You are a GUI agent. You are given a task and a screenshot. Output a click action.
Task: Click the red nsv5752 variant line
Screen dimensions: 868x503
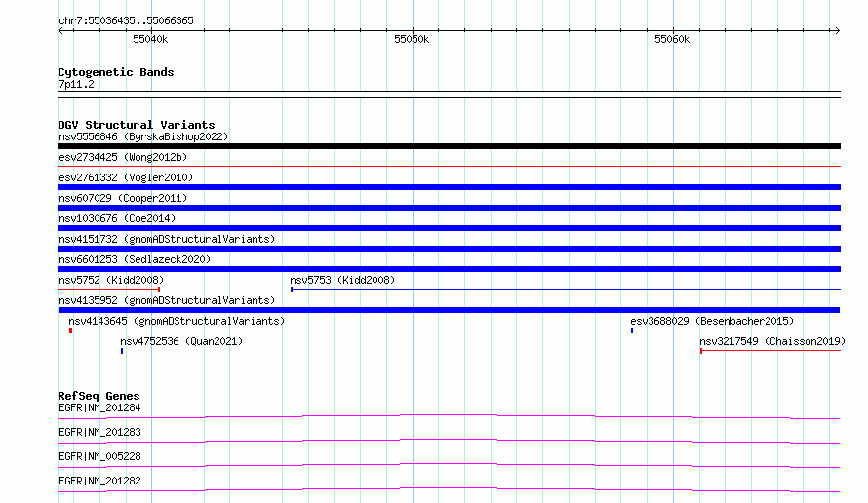click(x=109, y=290)
